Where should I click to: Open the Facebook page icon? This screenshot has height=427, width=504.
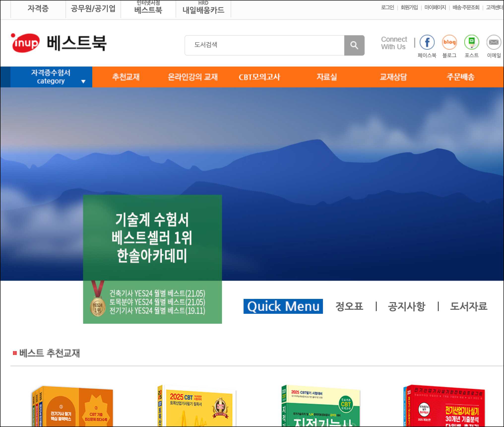pyautogui.click(x=427, y=42)
